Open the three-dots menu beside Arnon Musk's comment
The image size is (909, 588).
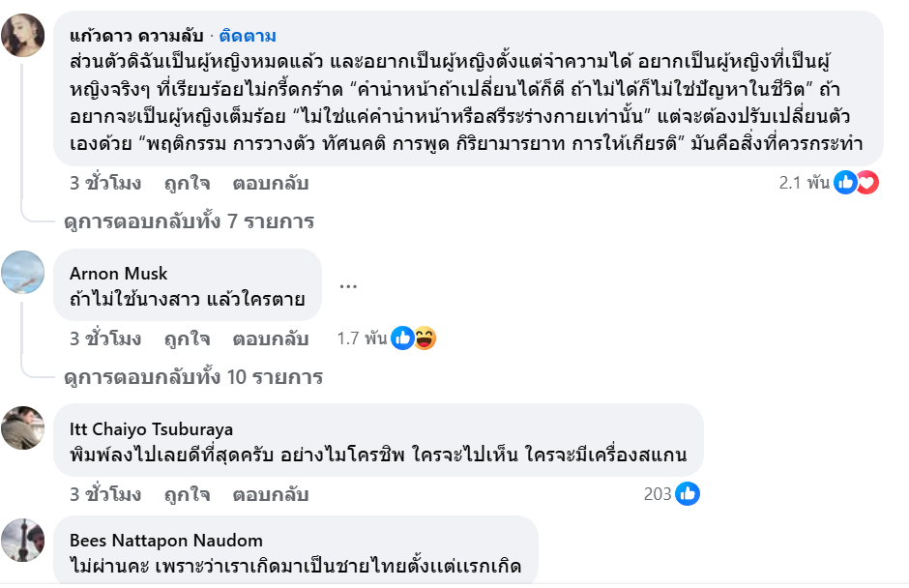click(x=349, y=285)
